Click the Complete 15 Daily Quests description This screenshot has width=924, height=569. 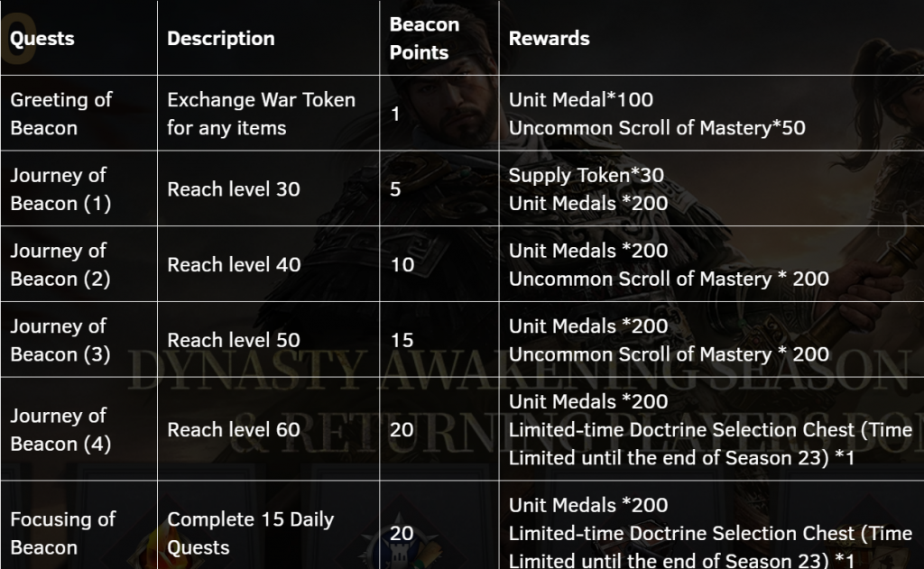pyautogui.click(x=251, y=533)
